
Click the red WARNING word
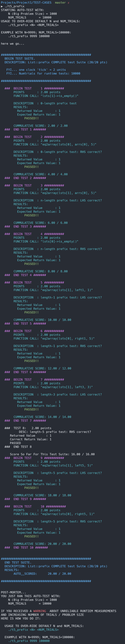pos(40,611)
